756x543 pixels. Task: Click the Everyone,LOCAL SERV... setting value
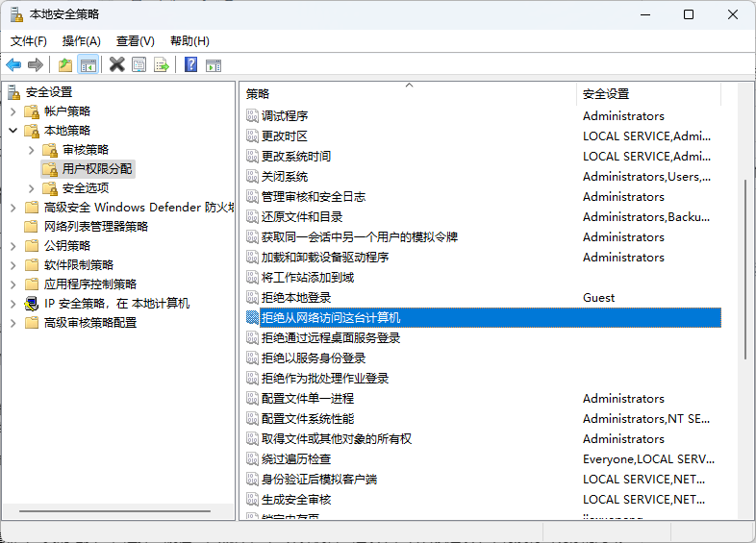click(648, 459)
